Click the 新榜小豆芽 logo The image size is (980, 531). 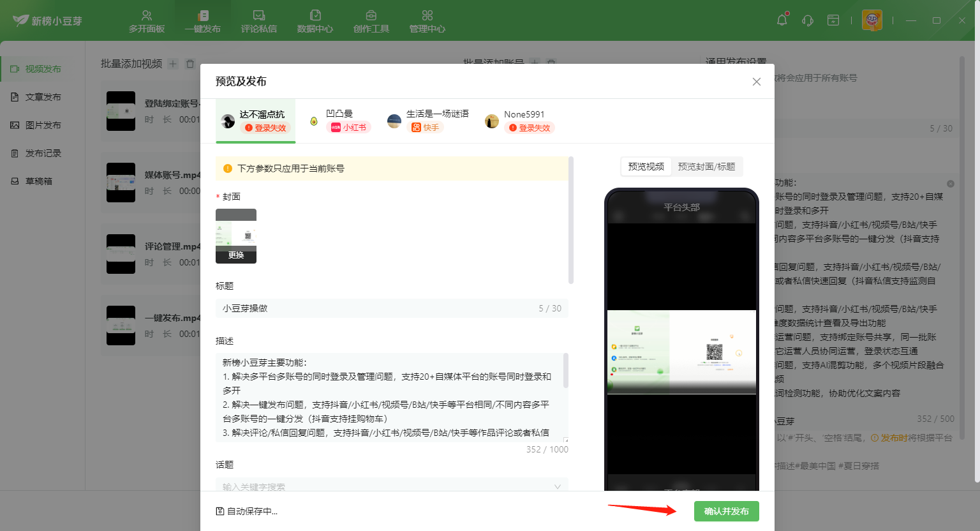pos(48,20)
